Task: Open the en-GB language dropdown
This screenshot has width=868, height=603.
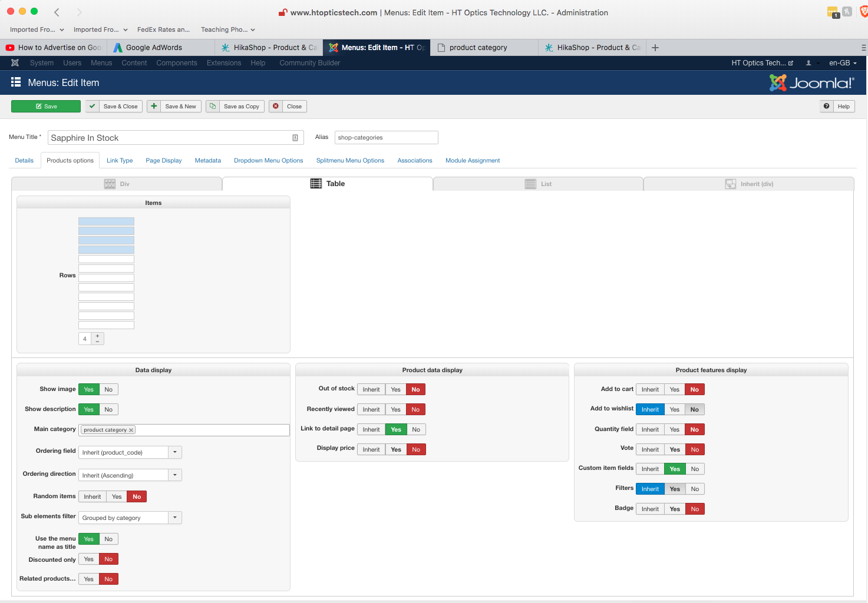Action: click(x=843, y=63)
